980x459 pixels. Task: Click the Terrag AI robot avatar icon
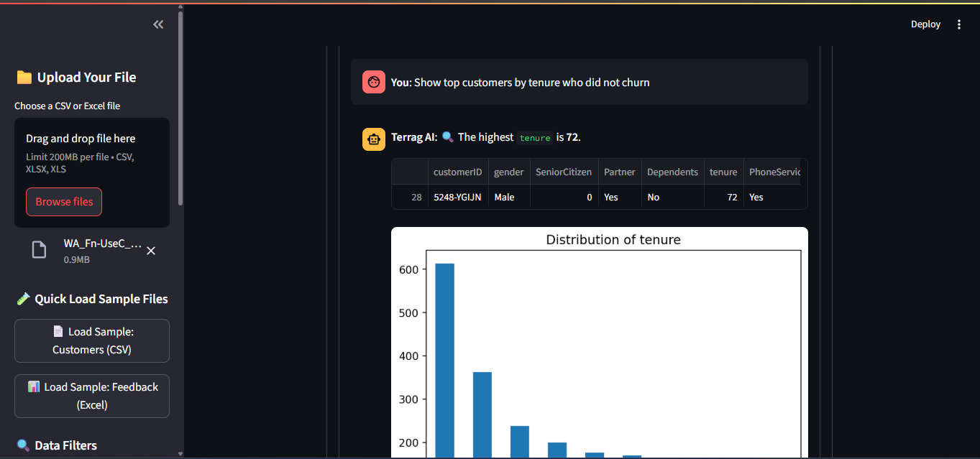point(374,139)
